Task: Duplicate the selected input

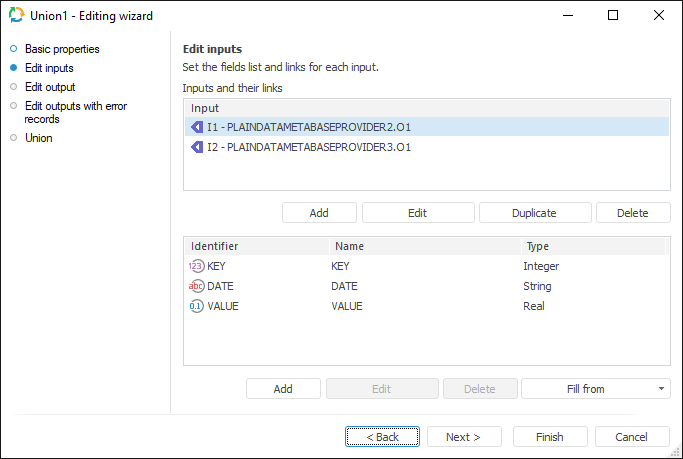Action: click(534, 213)
